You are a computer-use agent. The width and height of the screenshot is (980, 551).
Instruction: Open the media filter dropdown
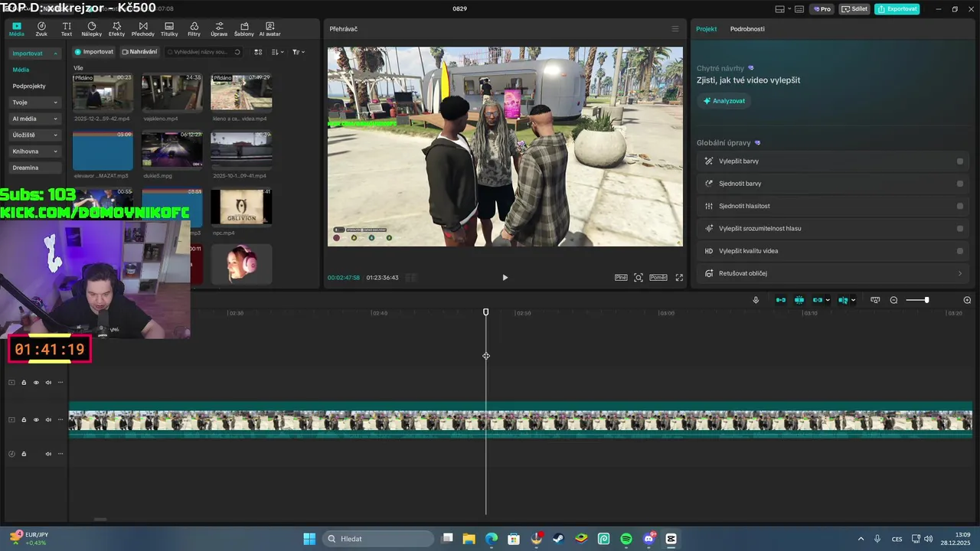(x=299, y=52)
